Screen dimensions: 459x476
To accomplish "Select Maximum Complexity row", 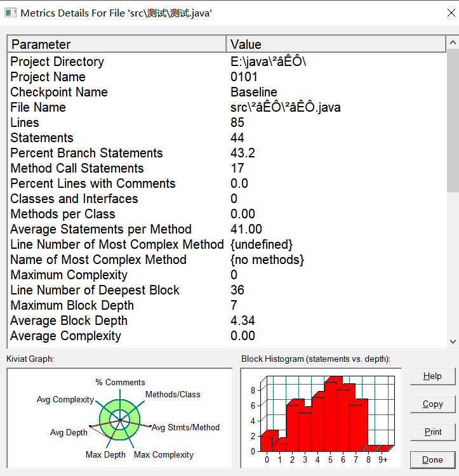I will coord(227,275).
